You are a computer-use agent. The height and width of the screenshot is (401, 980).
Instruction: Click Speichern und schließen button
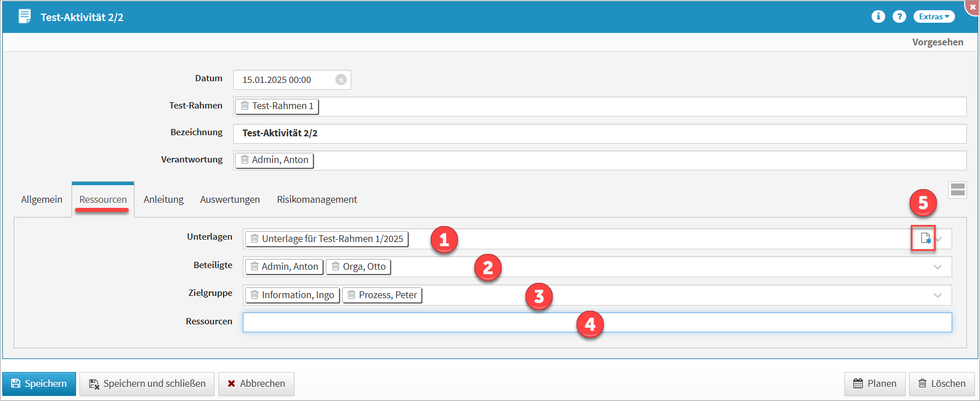point(147,384)
